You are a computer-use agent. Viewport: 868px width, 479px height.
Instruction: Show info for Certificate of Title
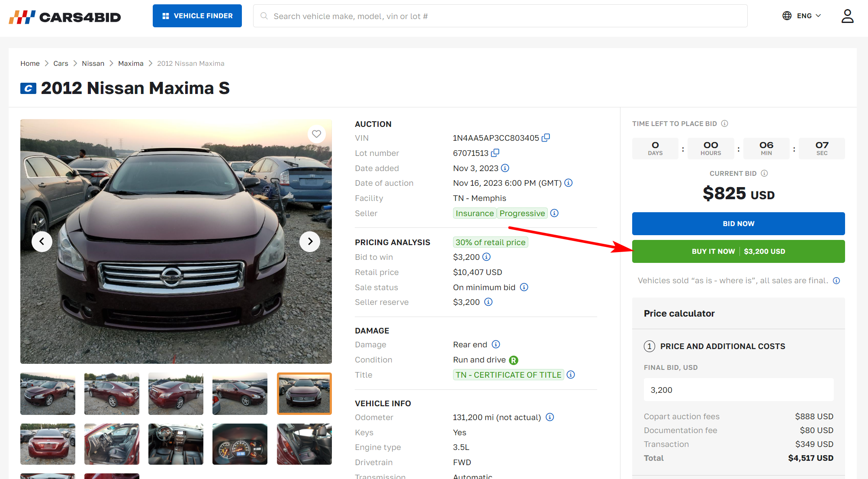tap(571, 375)
